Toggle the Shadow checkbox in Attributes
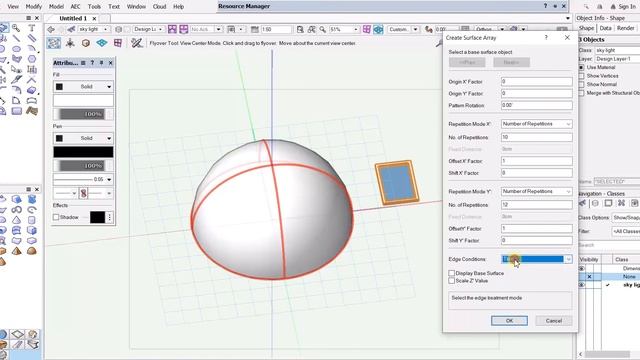The image size is (640, 360). point(56,217)
